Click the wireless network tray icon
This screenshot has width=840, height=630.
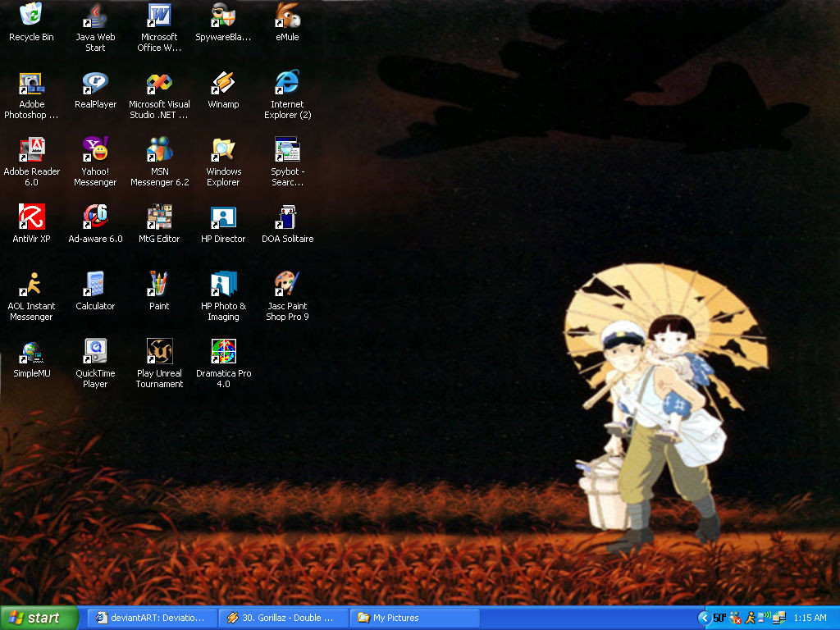click(765, 618)
